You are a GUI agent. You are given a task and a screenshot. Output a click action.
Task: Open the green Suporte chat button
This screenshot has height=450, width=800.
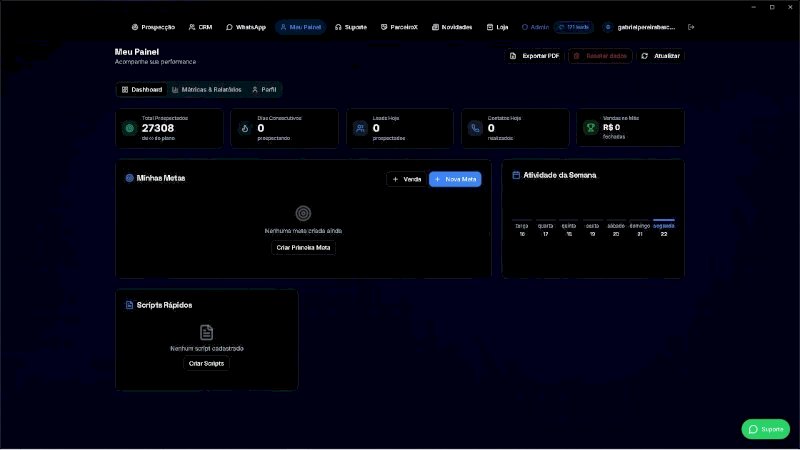(x=765, y=429)
